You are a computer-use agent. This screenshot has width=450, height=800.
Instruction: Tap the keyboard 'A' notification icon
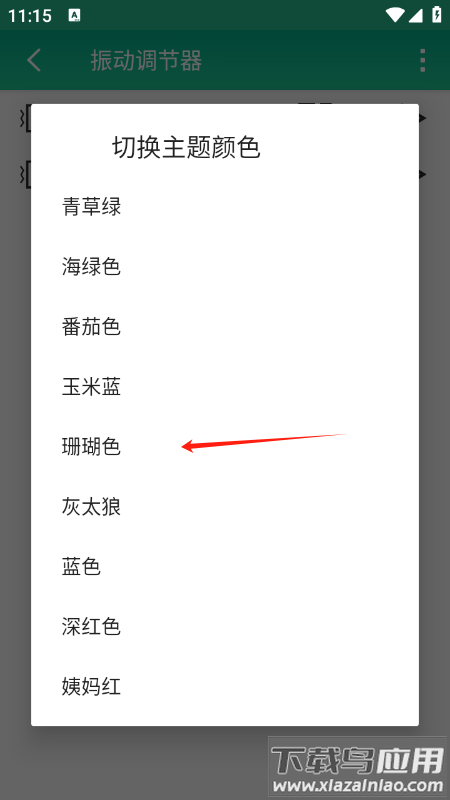tap(74, 15)
